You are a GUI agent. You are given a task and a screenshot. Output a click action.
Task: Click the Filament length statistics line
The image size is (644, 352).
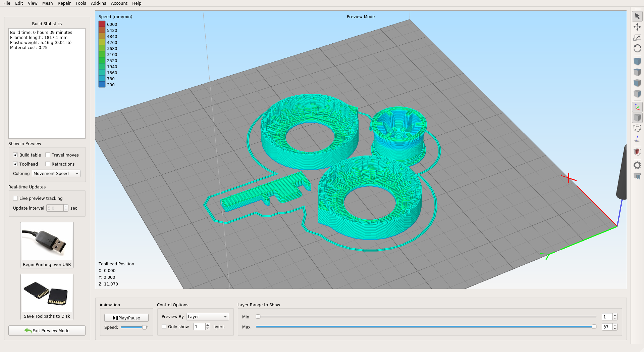point(39,38)
